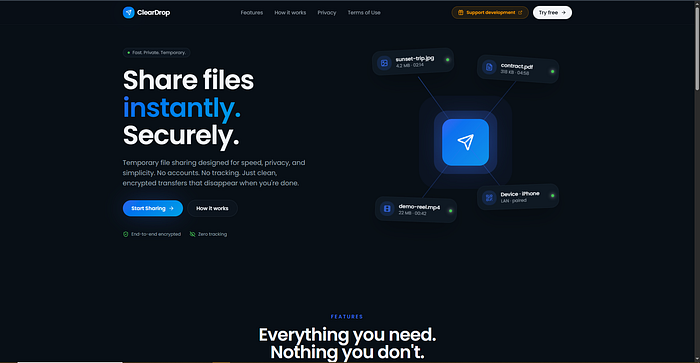Viewport: 700px width, 363px height.
Task: Select the Device · iPhone card title
Action: pos(520,194)
